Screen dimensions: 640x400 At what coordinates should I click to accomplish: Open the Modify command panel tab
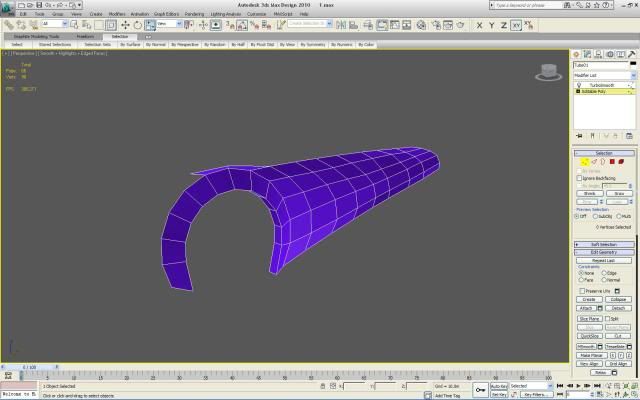[587, 54]
